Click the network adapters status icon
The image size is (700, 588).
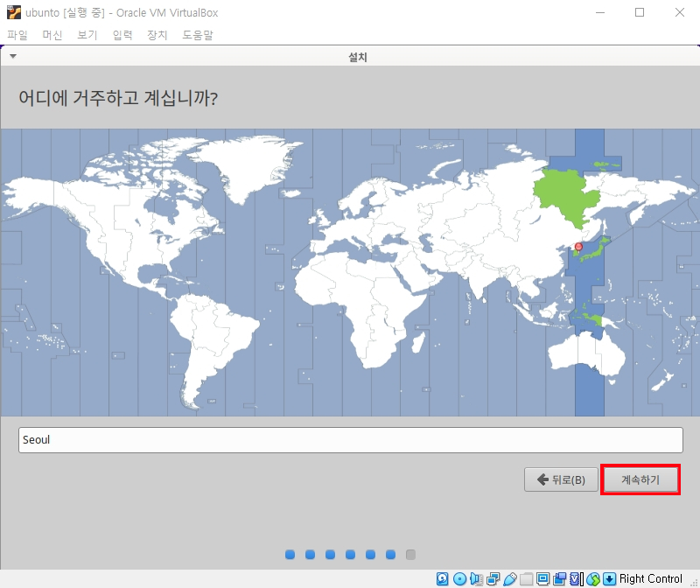[x=493, y=579]
